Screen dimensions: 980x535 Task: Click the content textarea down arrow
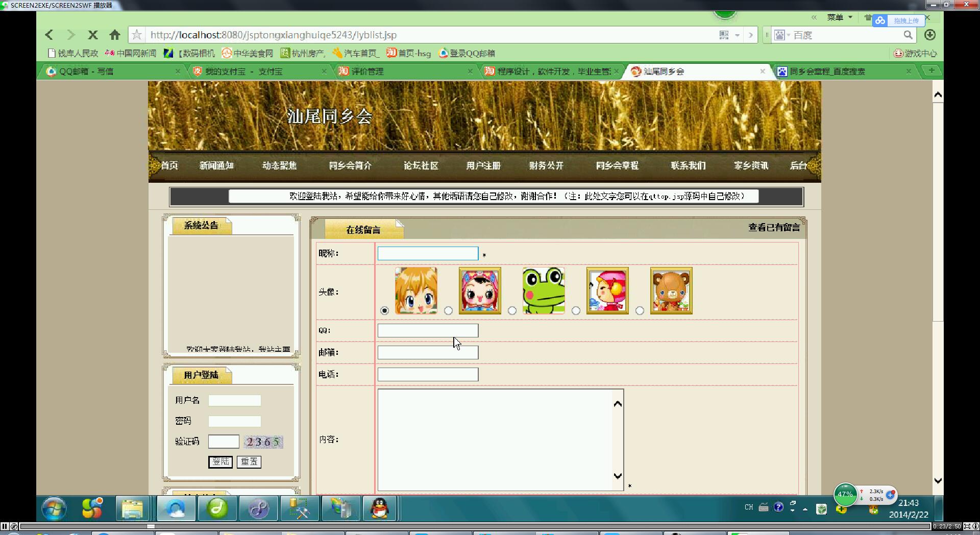[618, 476]
